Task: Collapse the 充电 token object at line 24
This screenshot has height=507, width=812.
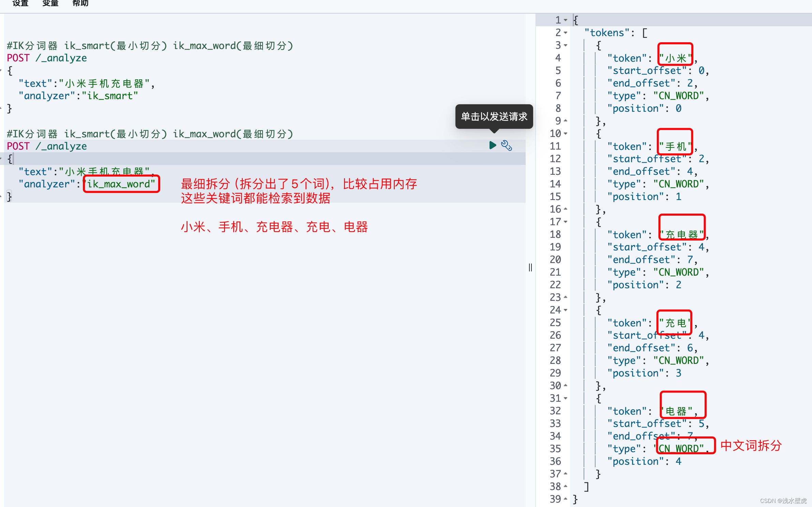Action: pos(566,310)
